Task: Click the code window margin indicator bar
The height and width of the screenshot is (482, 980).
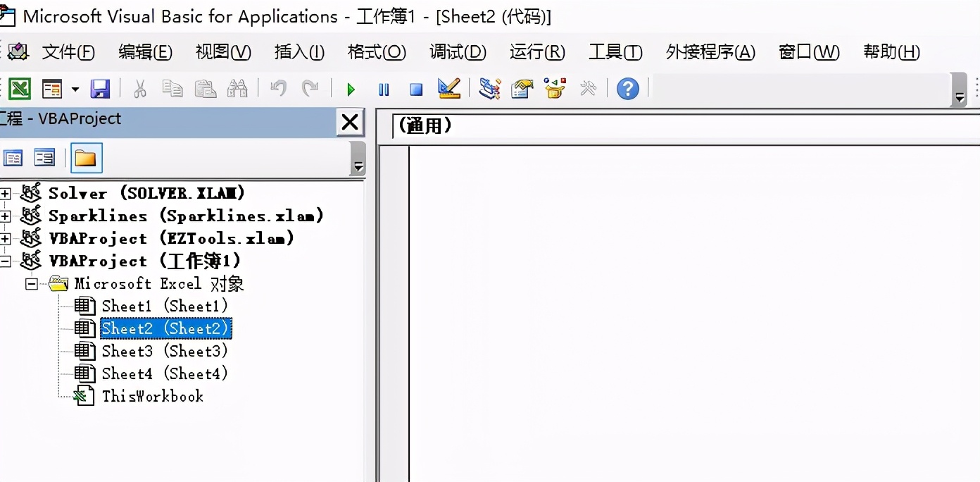Action: click(x=394, y=314)
